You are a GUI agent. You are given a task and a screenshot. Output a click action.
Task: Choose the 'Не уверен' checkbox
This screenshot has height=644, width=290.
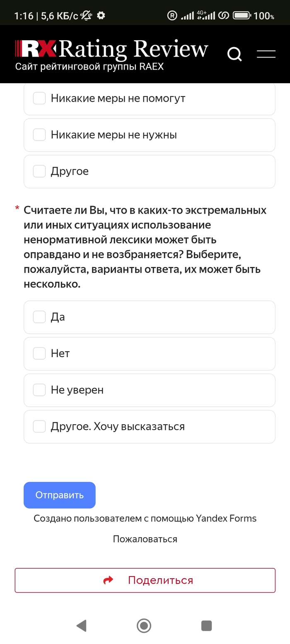click(x=39, y=390)
